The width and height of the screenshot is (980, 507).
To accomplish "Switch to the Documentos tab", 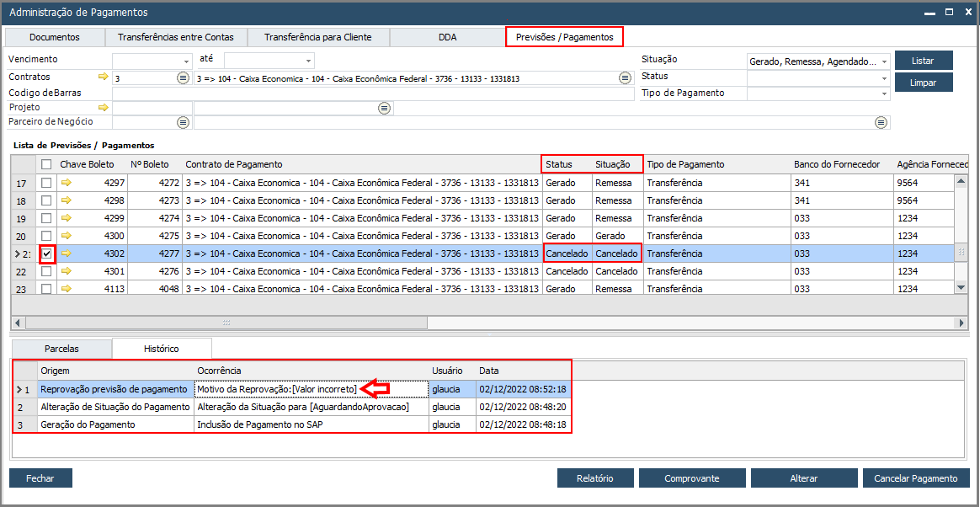I will (x=55, y=37).
